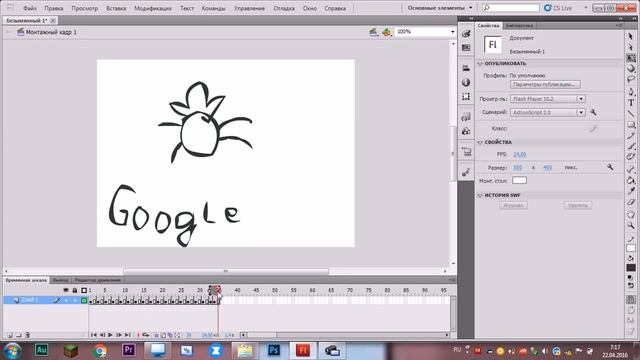
Task: Click the black fill color swatch
Action: tap(631, 268)
